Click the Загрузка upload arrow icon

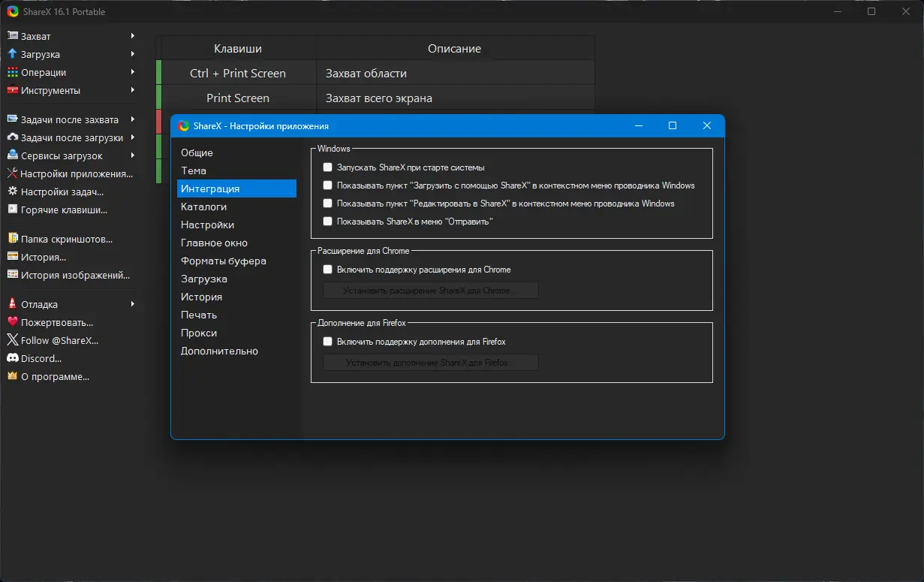pyautogui.click(x=12, y=54)
